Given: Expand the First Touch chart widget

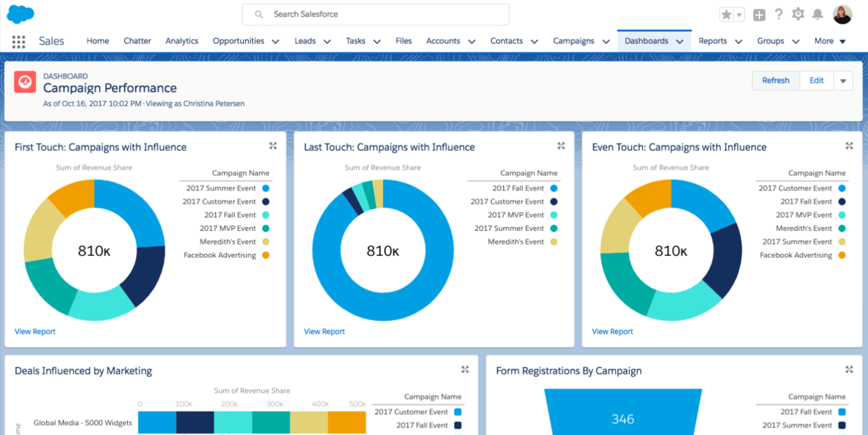Looking at the screenshot, I should coord(273,146).
